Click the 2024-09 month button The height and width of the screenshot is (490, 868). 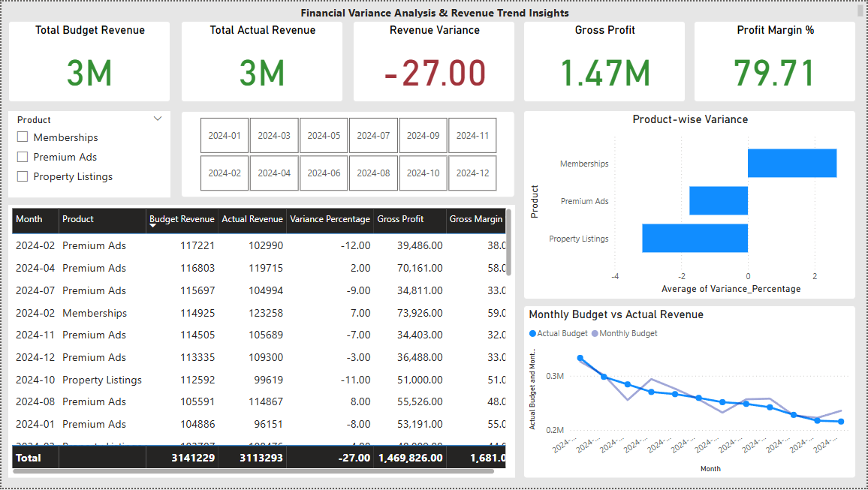tap(423, 135)
